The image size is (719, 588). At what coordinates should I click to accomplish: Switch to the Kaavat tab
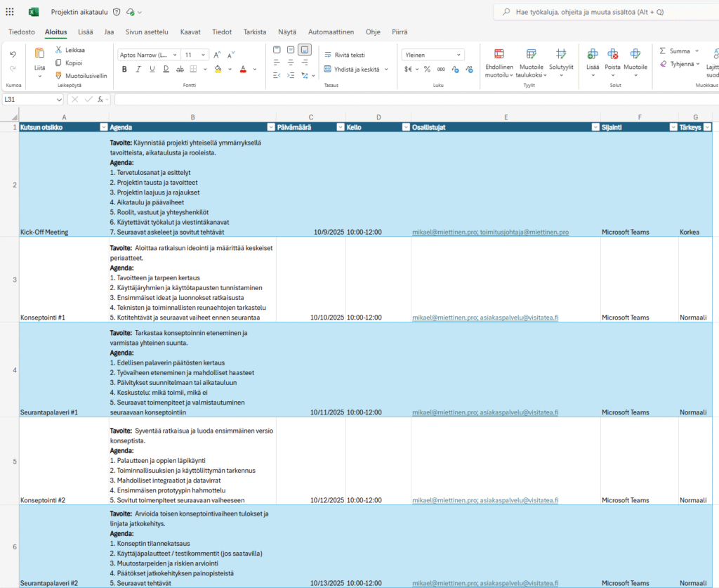click(x=190, y=32)
